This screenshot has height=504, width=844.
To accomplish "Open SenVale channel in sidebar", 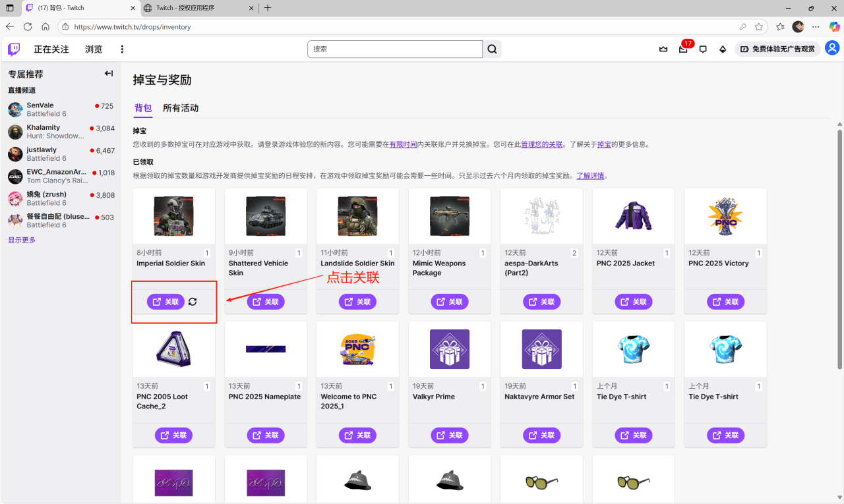I will click(x=61, y=109).
